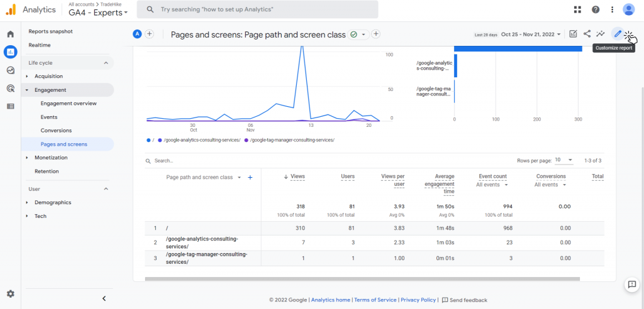Image resolution: width=644 pixels, height=309 pixels.
Task: Click the horizontal table scrollbar
Action: click(362, 279)
